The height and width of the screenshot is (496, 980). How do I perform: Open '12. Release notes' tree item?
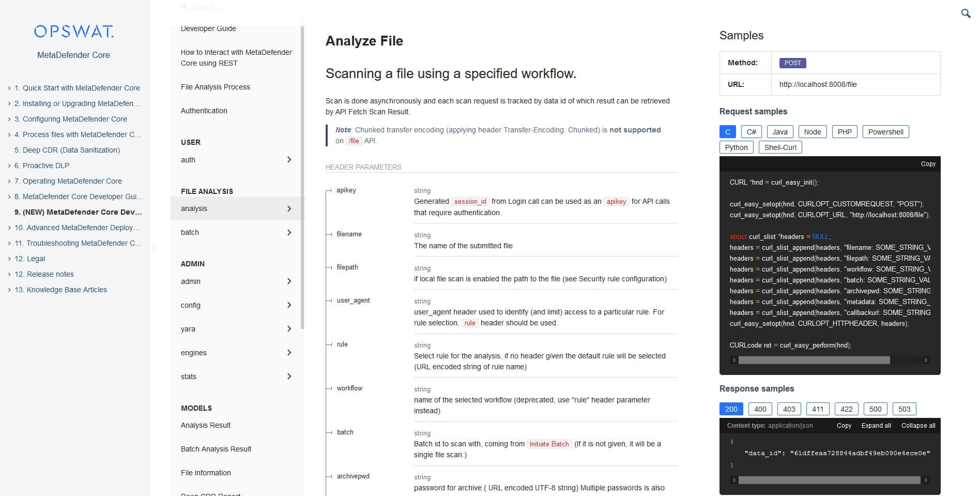pyautogui.click(x=44, y=274)
